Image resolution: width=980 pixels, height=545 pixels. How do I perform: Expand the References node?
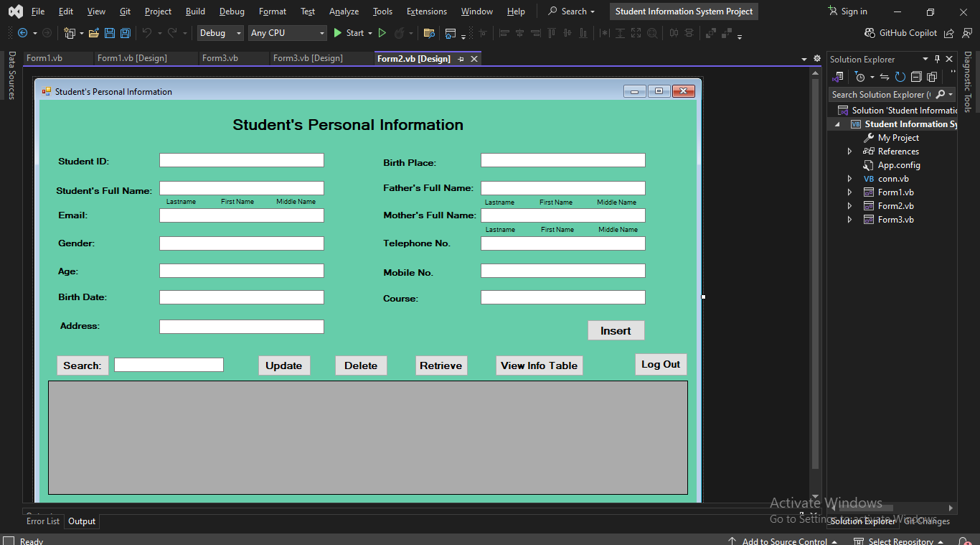[850, 152]
